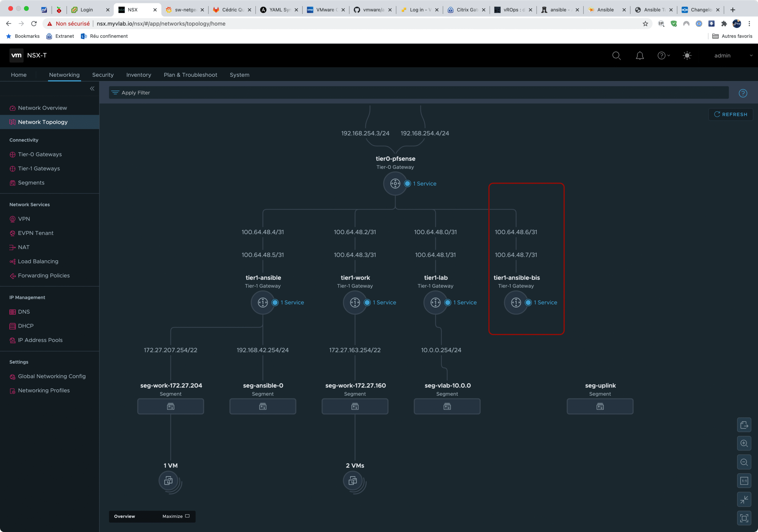Click the fit-to-screen topology icon

[x=744, y=518]
